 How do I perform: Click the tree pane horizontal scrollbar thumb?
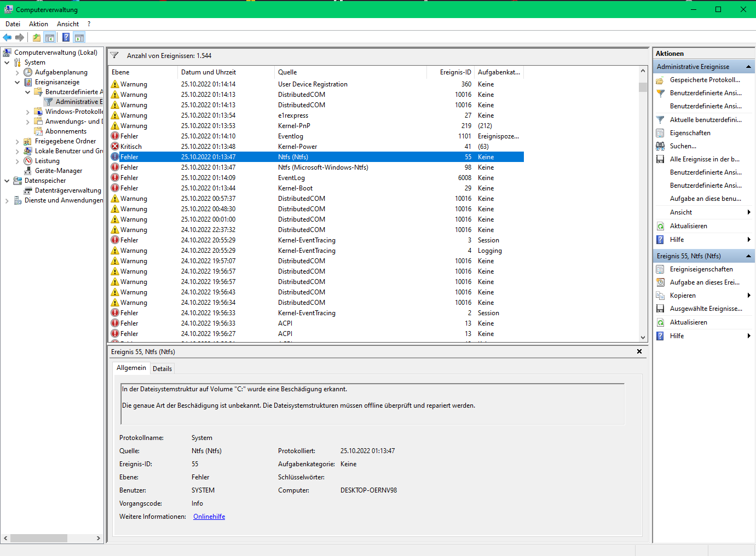point(39,538)
